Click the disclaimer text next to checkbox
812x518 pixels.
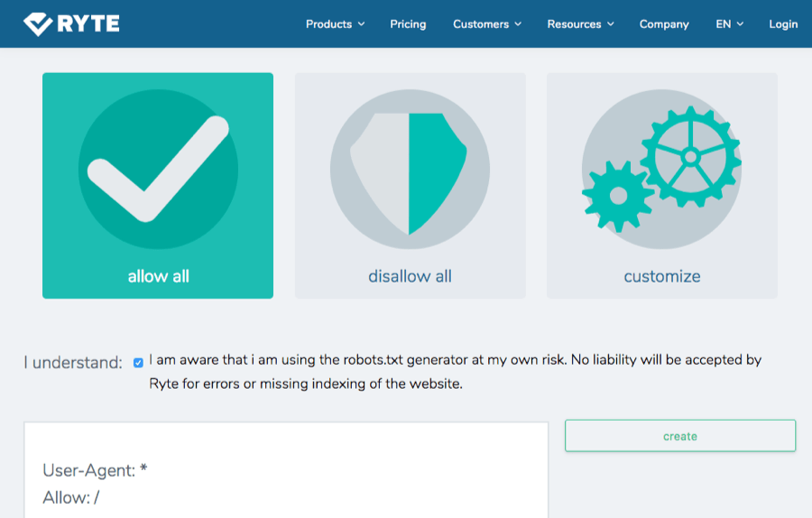point(455,371)
